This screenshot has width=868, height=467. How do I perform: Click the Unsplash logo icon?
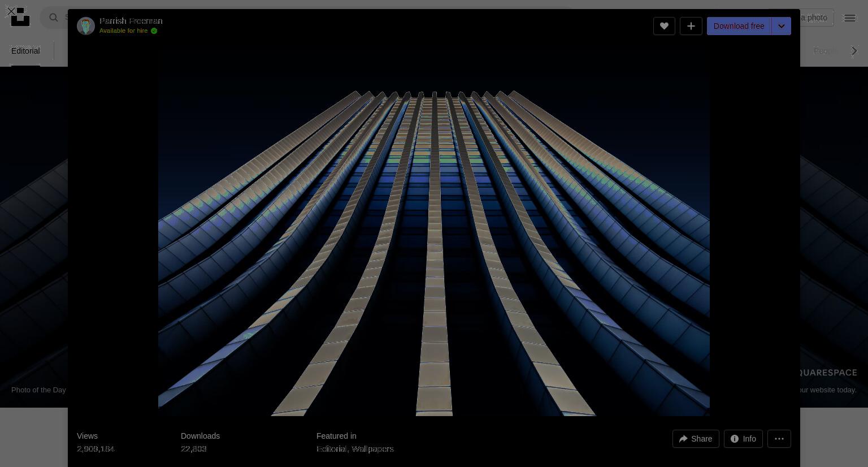click(x=20, y=17)
